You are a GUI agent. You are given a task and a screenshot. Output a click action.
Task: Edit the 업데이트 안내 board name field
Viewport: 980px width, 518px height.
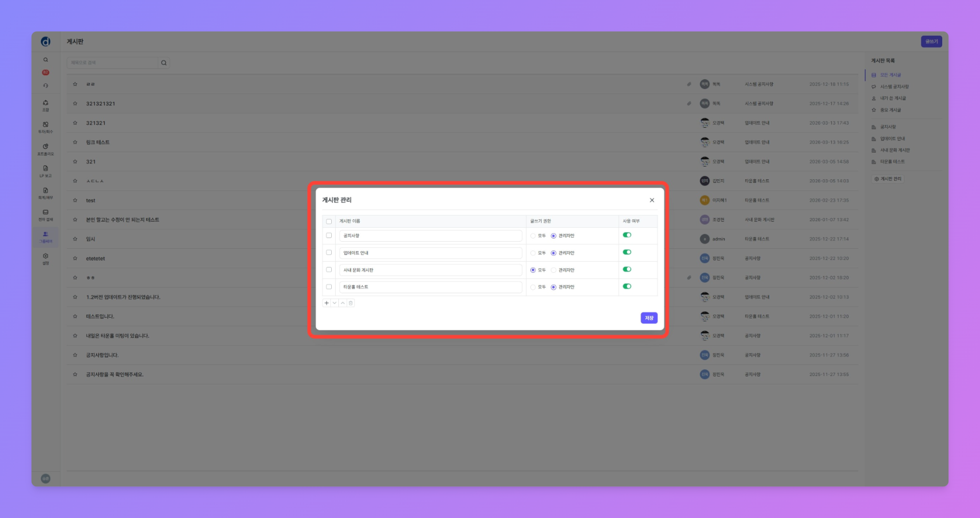[430, 253]
